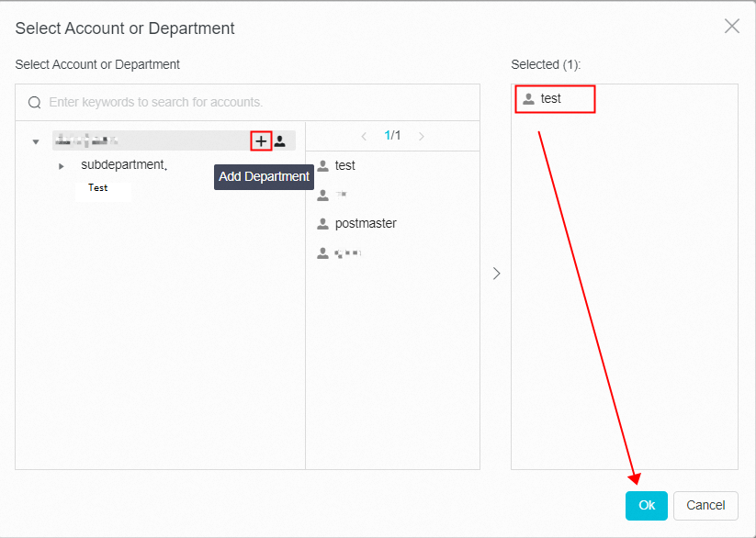Select the test account in list
The image size is (756, 538).
tap(344, 166)
